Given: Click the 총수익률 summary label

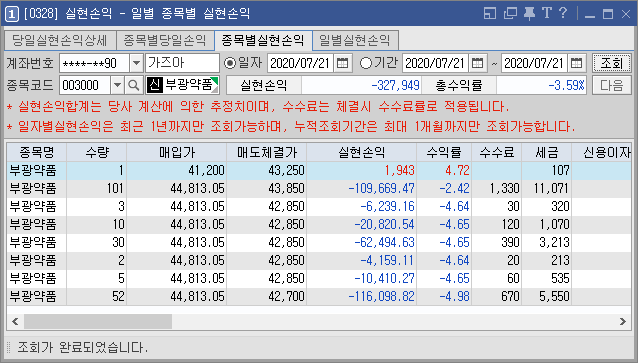Looking at the screenshot, I should tap(459, 85).
